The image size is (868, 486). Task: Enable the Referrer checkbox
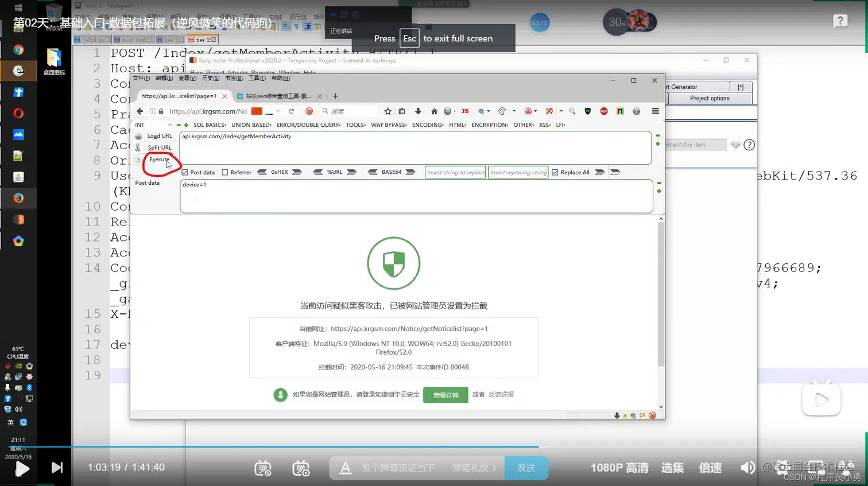[x=225, y=172]
